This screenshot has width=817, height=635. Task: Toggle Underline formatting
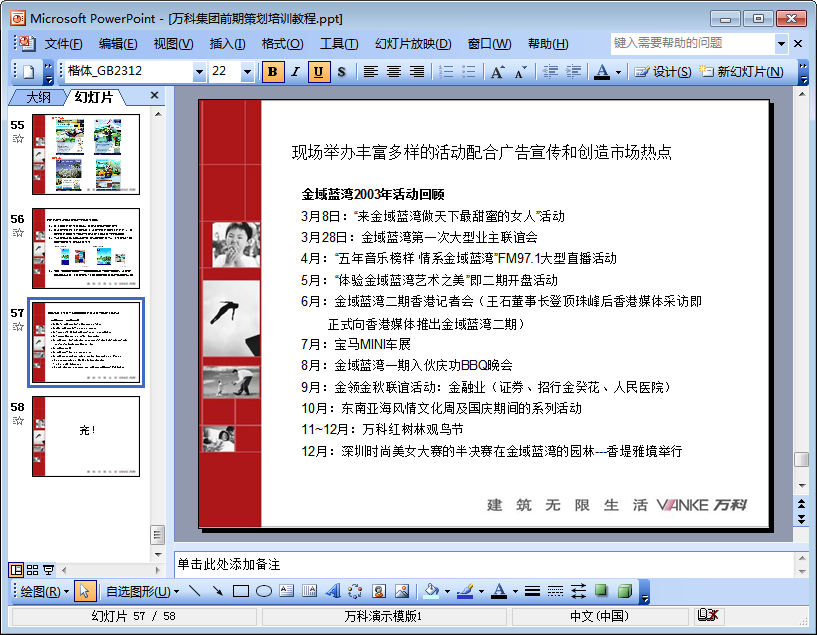318,71
